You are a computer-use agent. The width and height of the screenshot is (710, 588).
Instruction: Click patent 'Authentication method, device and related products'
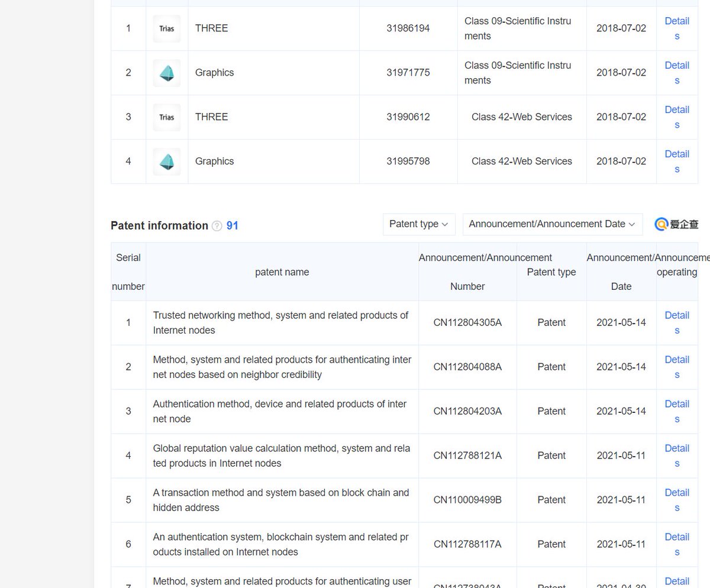point(280,412)
